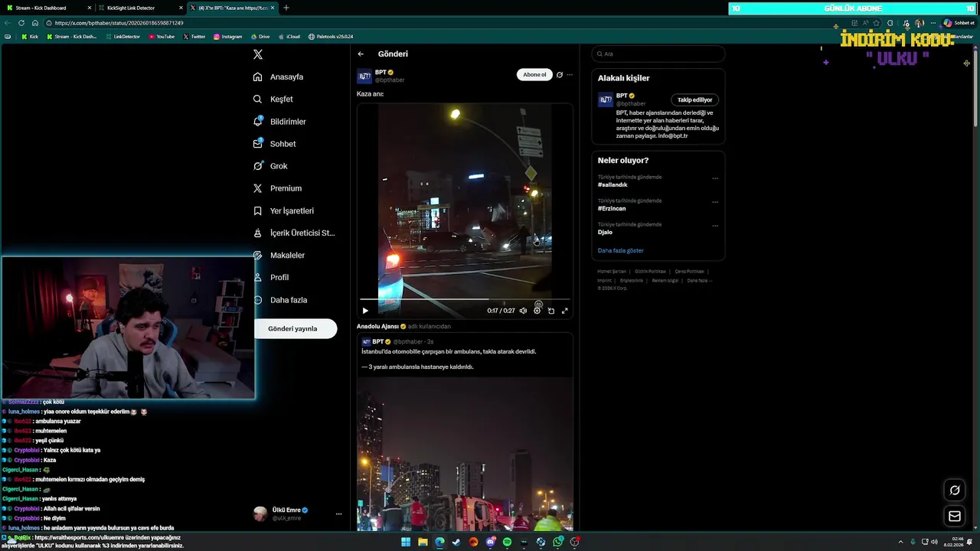Open options for Djalo trend
Viewport: 980px width, 551px height.
tap(715, 226)
